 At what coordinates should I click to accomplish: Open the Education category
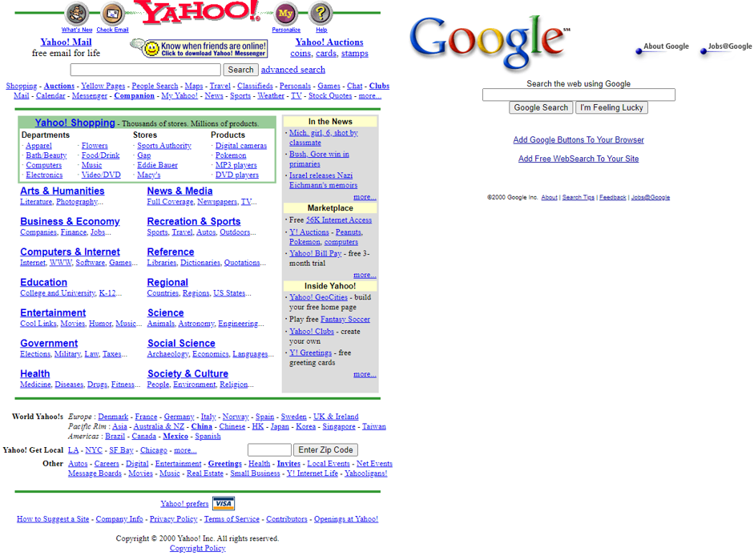coord(44,283)
